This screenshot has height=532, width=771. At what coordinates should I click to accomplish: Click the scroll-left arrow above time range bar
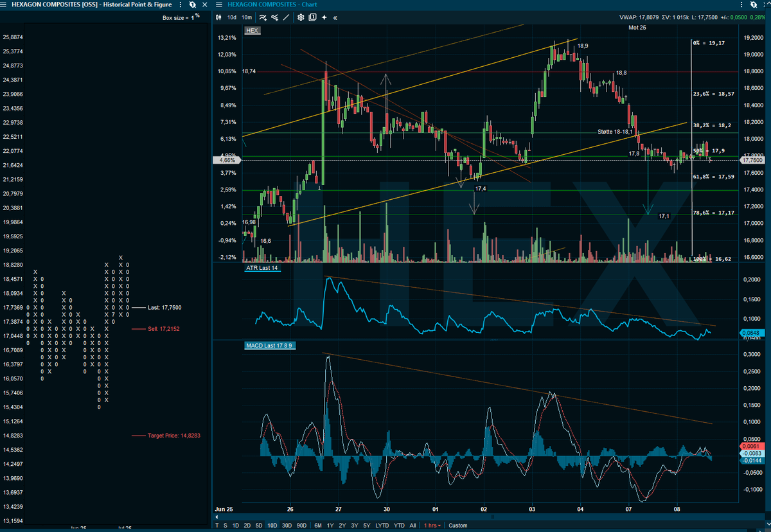click(x=217, y=516)
